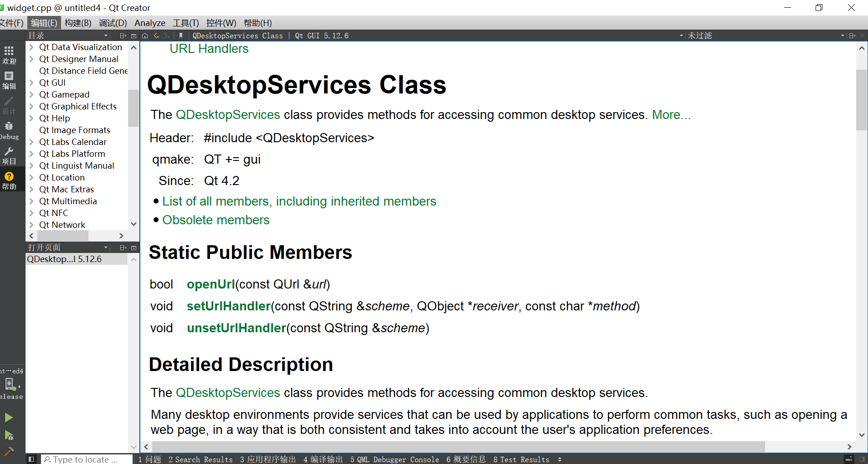Screen dimensions: 868x464
Task: Open the 控件(W) menu
Action: [221, 23]
